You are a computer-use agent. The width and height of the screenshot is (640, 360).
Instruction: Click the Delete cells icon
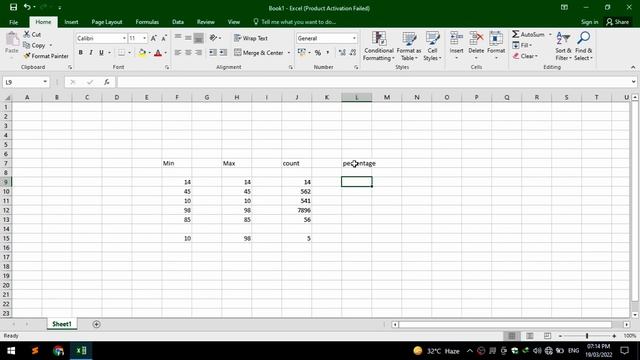(476, 38)
